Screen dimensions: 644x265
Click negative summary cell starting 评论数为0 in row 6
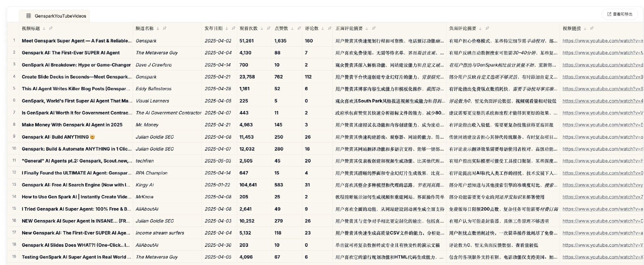click(502, 101)
